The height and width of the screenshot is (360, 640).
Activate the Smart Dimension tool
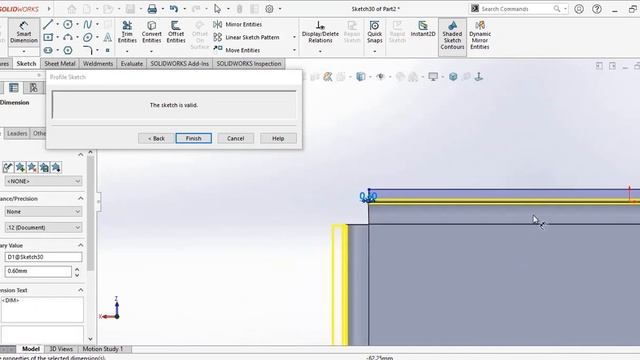24,32
